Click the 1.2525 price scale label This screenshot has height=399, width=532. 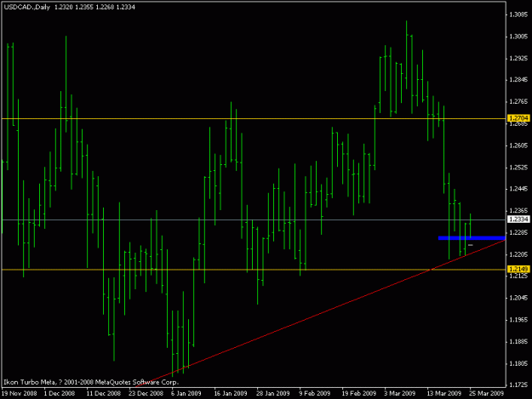point(518,168)
